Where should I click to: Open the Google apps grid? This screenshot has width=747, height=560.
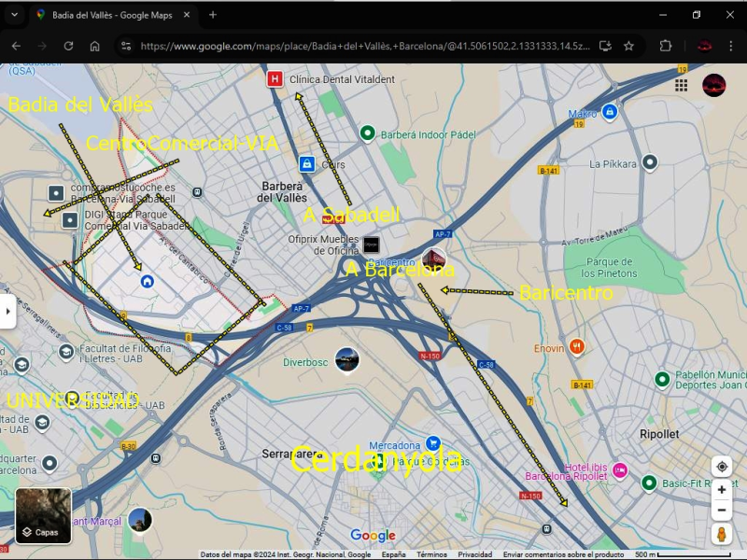pos(682,85)
